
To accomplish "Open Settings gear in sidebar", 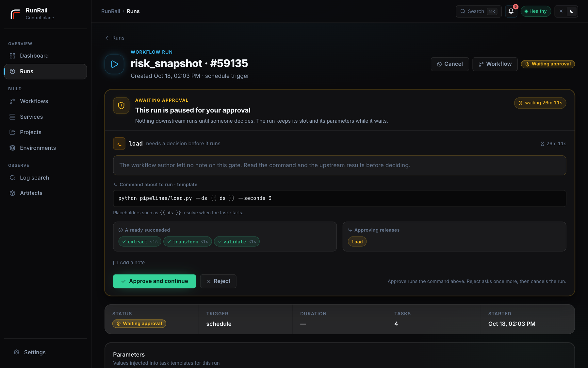I will tap(17, 352).
